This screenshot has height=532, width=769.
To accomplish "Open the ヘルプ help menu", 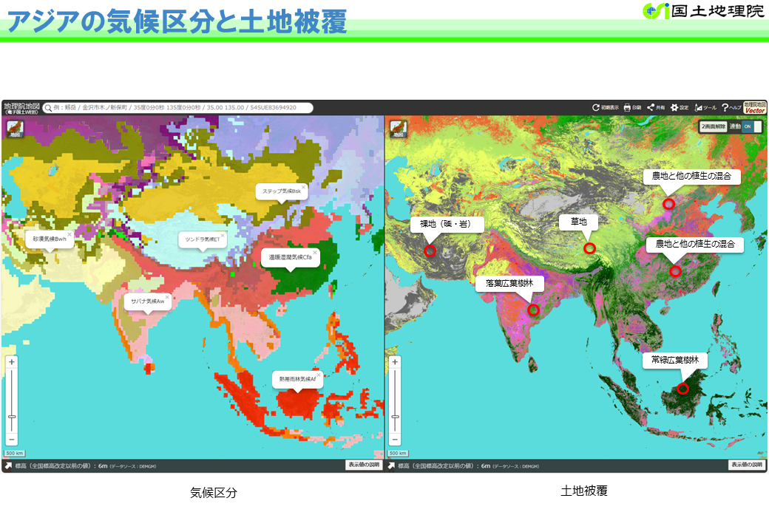I will (731, 107).
